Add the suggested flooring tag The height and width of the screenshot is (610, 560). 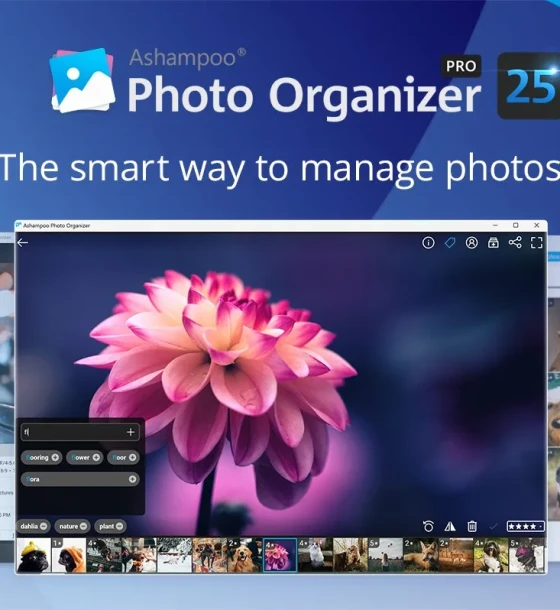(x=55, y=458)
